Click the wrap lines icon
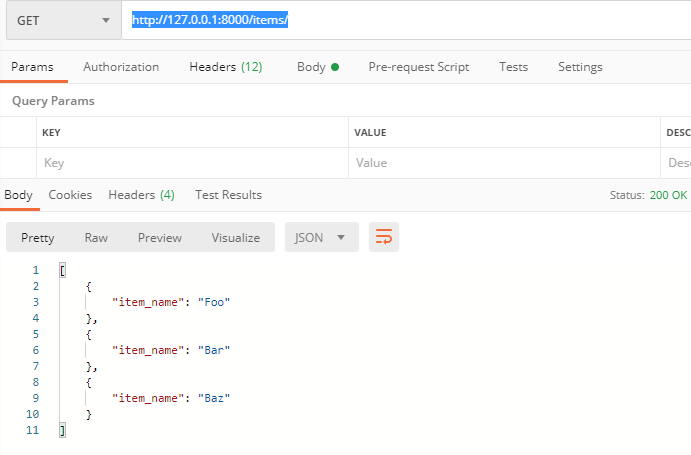Image resolution: width=691 pixels, height=455 pixels. click(x=383, y=237)
